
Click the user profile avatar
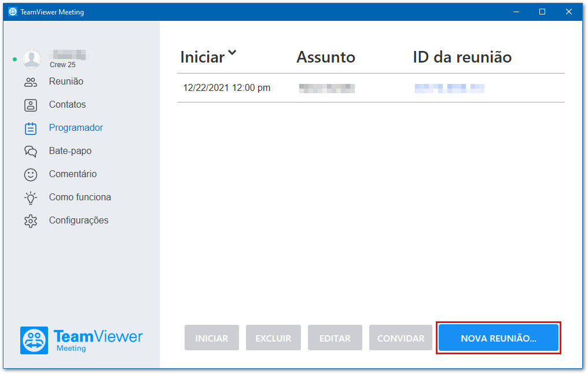click(32, 59)
